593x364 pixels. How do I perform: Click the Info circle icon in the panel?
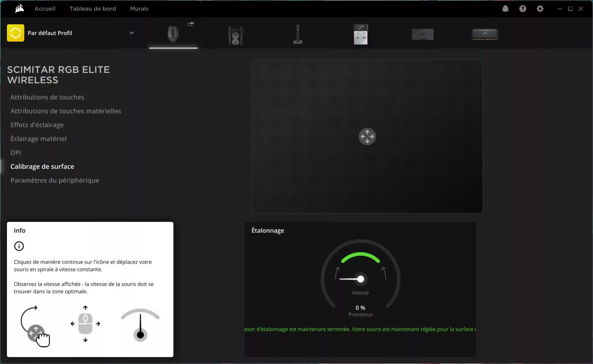coord(19,246)
